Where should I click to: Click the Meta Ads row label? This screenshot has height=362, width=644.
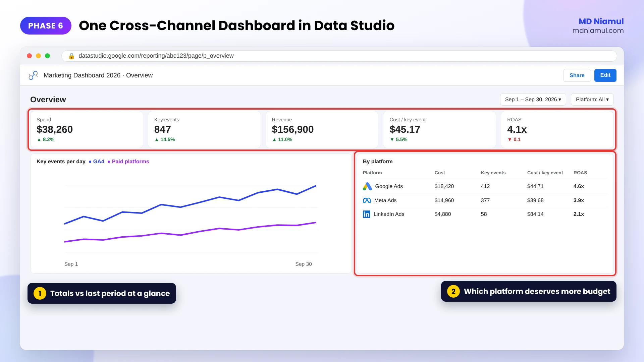point(385,200)
